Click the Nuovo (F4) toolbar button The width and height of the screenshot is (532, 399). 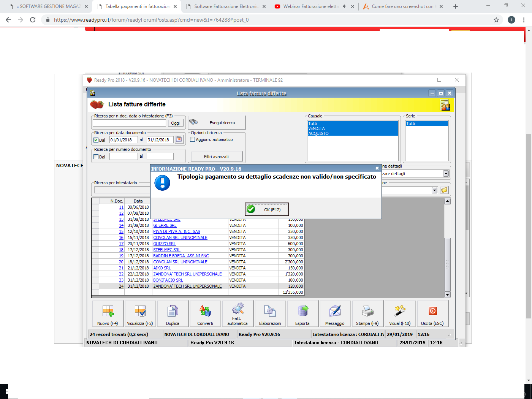click(108, 313)
